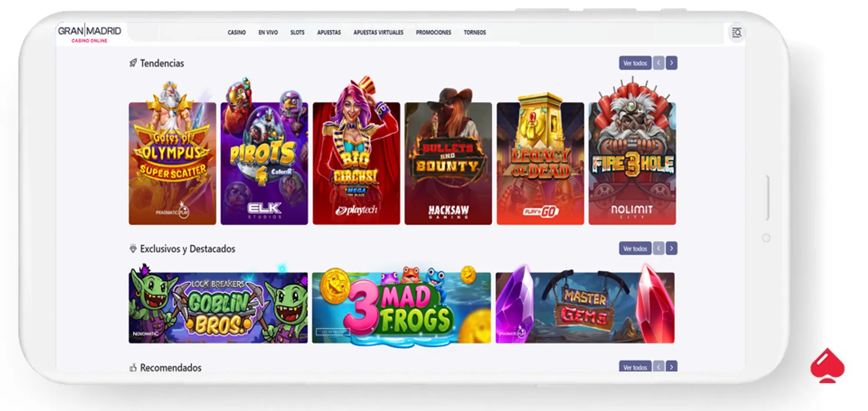Click the Exclusivos y Destacados gem icon
Viewport: 868px width, 411px height.
click(x=133, y=248)
